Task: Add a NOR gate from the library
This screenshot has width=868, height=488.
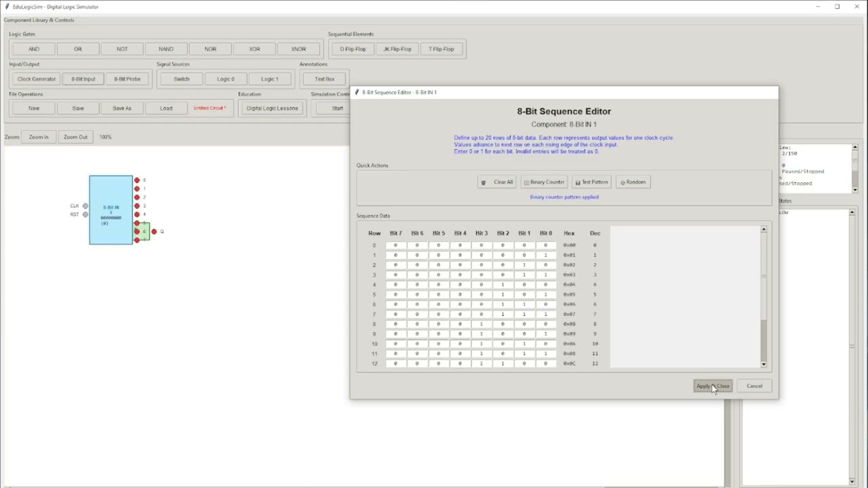Action: point(210,49)
